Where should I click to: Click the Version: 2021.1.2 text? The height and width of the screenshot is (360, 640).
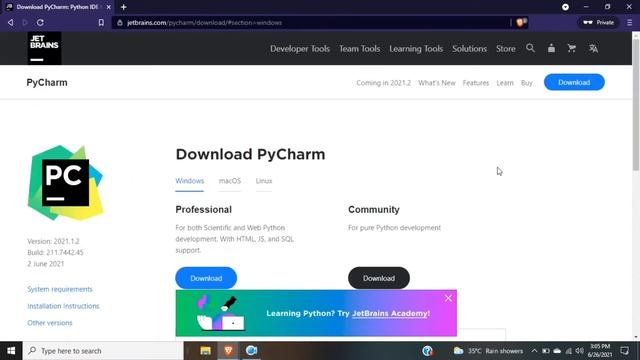(x=53, y=241)
